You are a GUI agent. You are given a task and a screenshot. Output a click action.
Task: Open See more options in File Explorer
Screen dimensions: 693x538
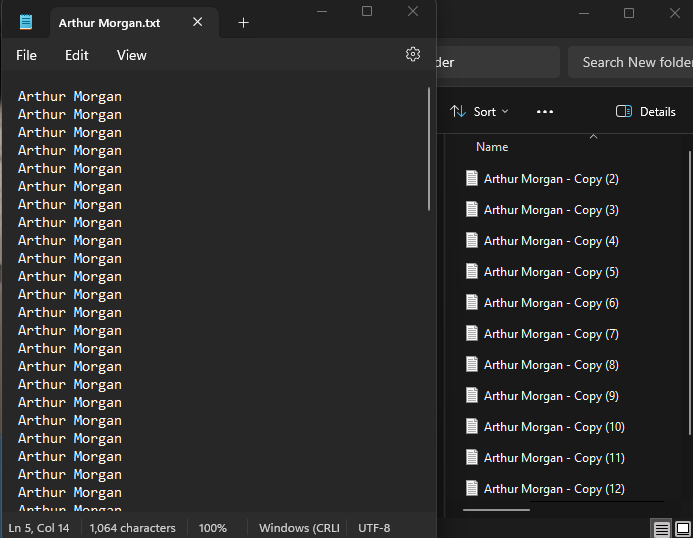[x=544, y=112]
